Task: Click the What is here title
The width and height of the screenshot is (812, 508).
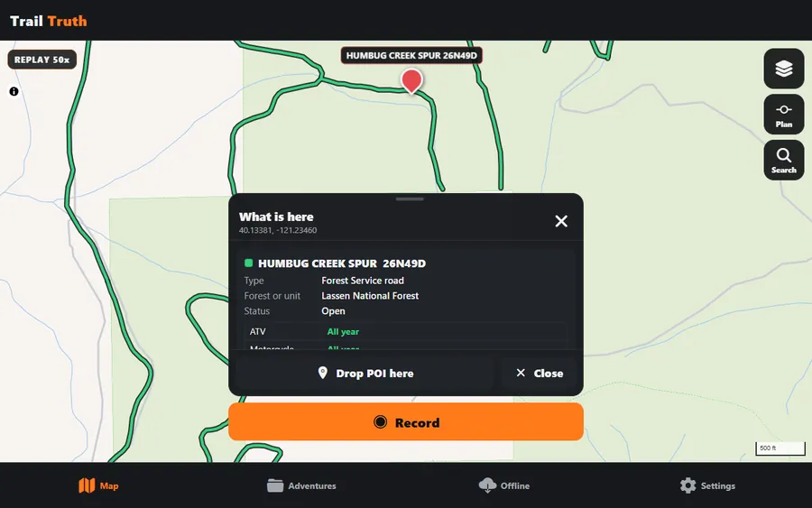Action: pos(276,217)
